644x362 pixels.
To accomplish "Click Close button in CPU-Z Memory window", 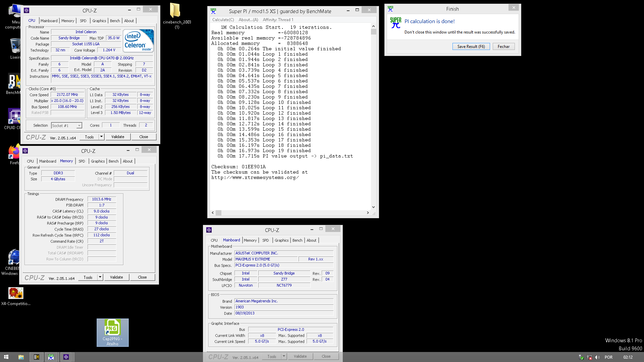I will click(x=142, y=277).
